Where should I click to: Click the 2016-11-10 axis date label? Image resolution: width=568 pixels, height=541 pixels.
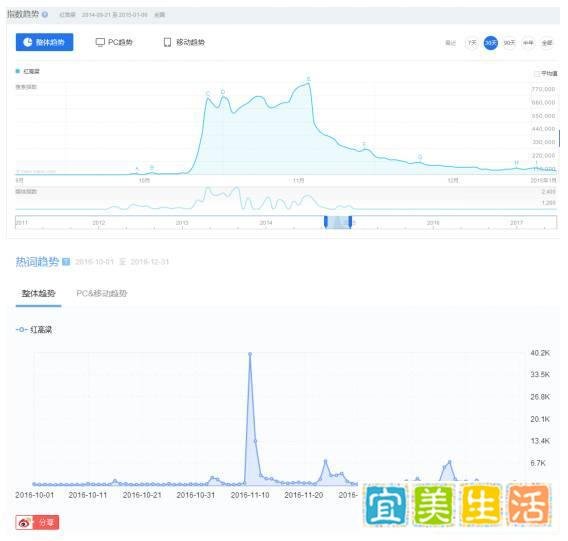(250, 495)
